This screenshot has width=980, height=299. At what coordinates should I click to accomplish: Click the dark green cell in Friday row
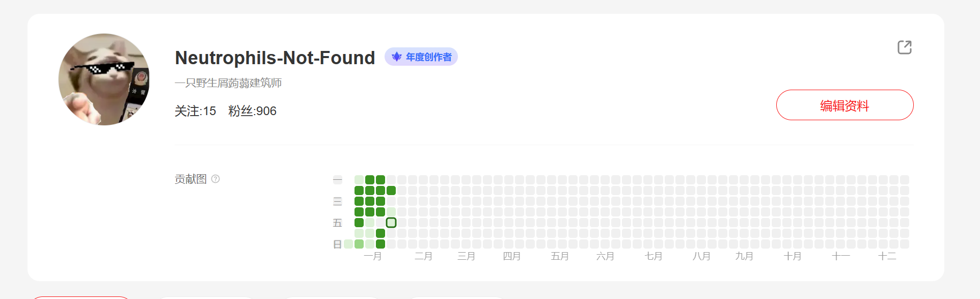[359, 223]
